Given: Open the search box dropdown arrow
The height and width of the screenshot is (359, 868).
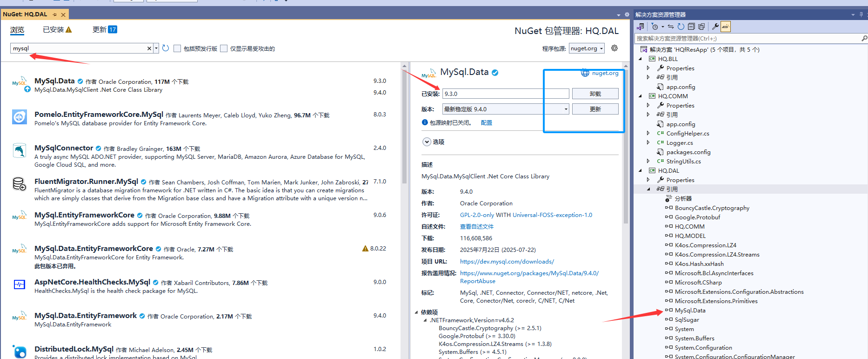Looking at the screenshot, I should [156, 48].
